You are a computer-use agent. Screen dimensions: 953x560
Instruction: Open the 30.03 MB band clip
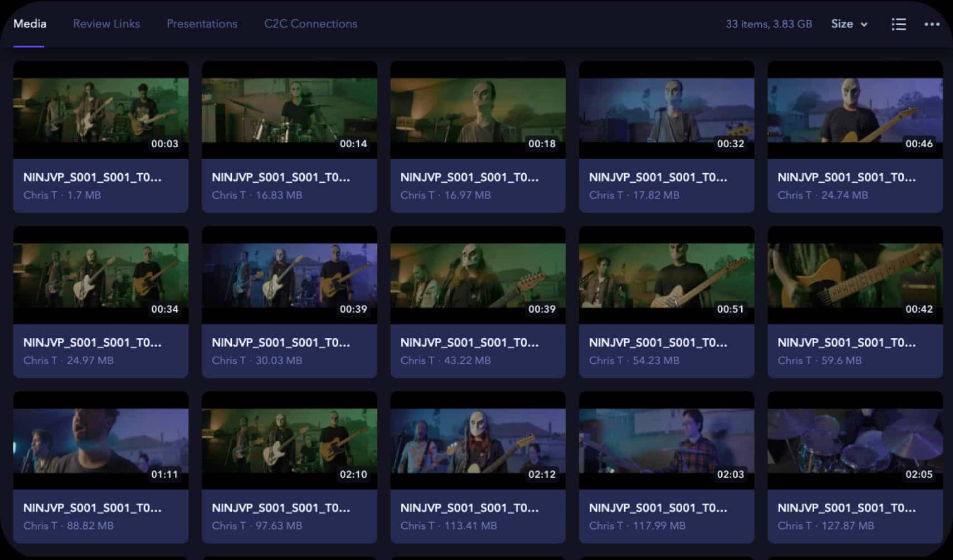click(289, 275)
